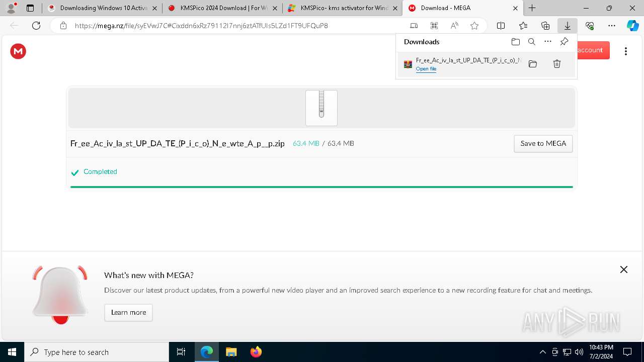Switch to Downloading Windows 10 Activator tab
This screenshot has width=644, height=362.
[x=103, y=8]
